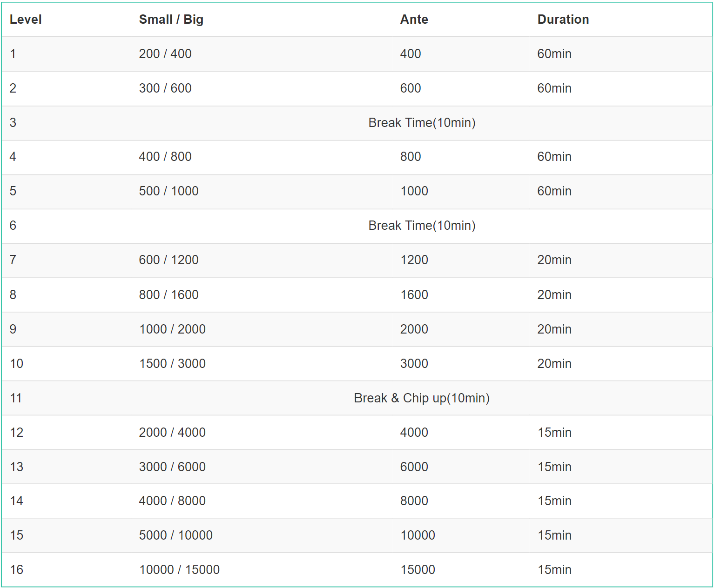Click level number 2 in first column
Screen dimensions: 714x588
pos(13,88)
